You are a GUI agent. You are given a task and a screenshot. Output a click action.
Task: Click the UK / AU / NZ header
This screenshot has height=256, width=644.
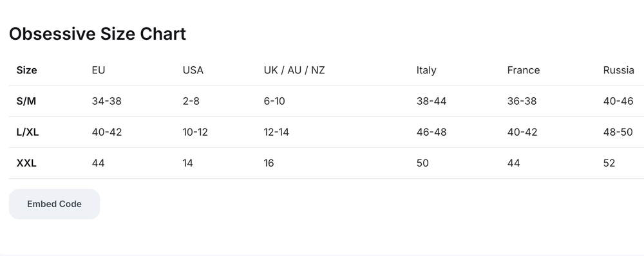tap(294, 70)
